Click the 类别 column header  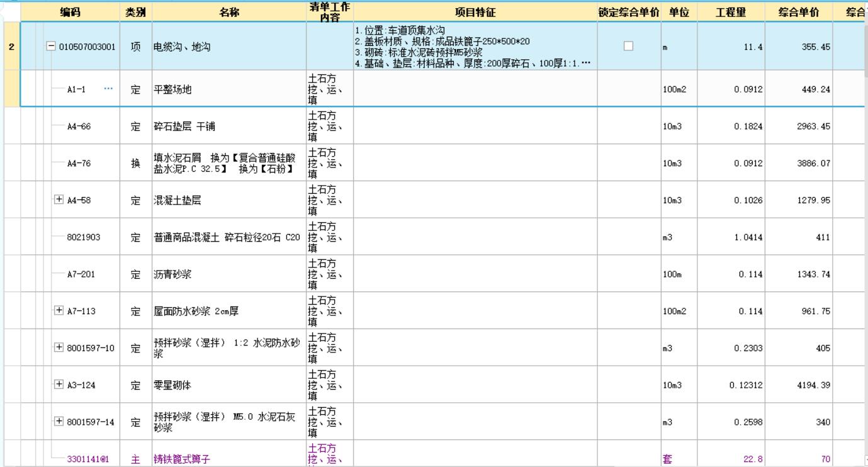coord(135,12)
